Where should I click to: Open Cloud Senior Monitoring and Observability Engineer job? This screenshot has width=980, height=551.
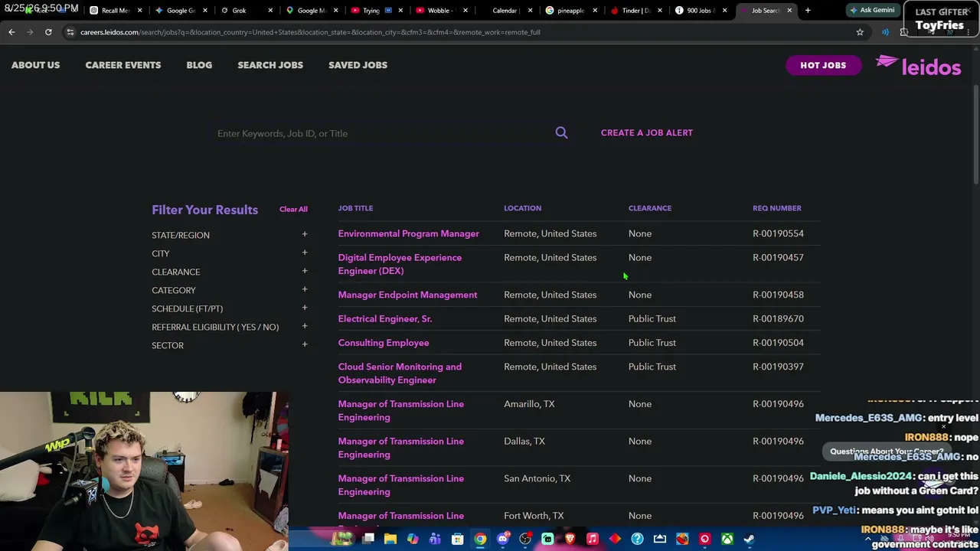(400, 373)
